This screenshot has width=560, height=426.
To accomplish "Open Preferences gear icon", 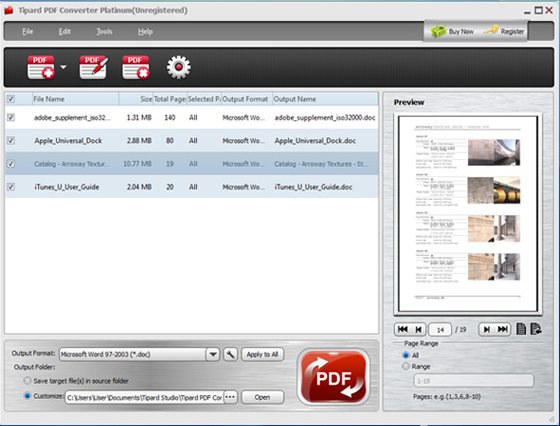I will (179, 67).
